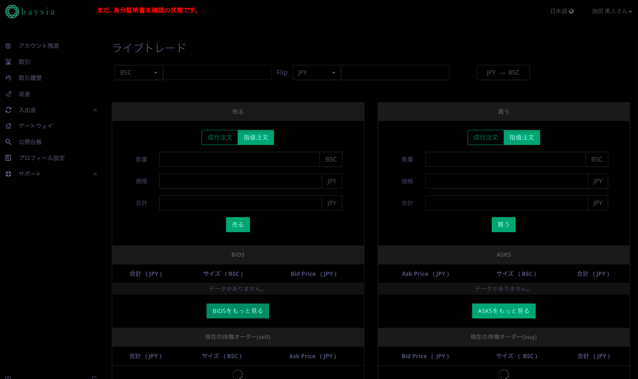Select 指値注文 in the 売る panel
Image resolution: width=638 pixels, height=379 pixels.
(256, 138)
